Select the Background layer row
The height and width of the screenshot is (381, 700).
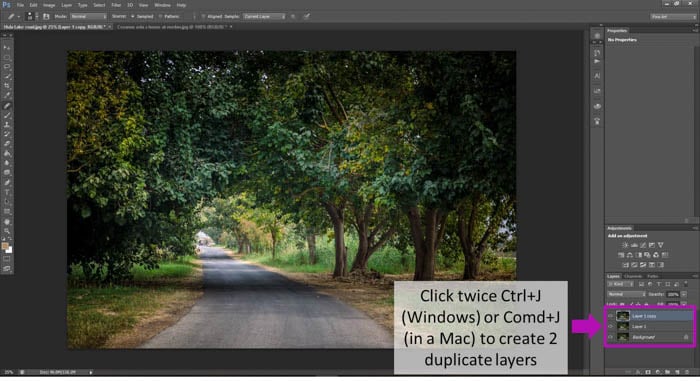[650, 337]
